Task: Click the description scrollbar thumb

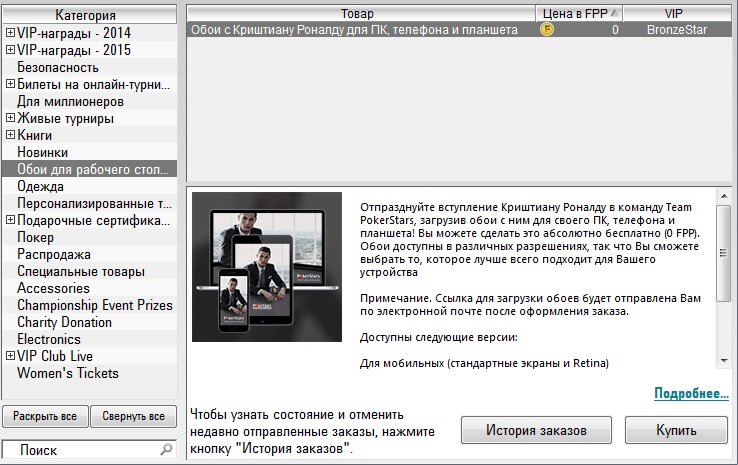Action: 723,253
